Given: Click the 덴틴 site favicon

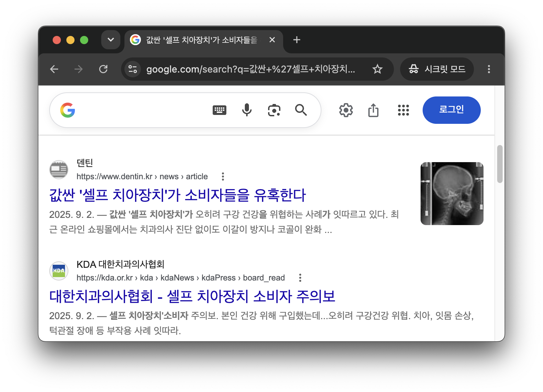Looking at the screenshot, I should pos(59,170).
